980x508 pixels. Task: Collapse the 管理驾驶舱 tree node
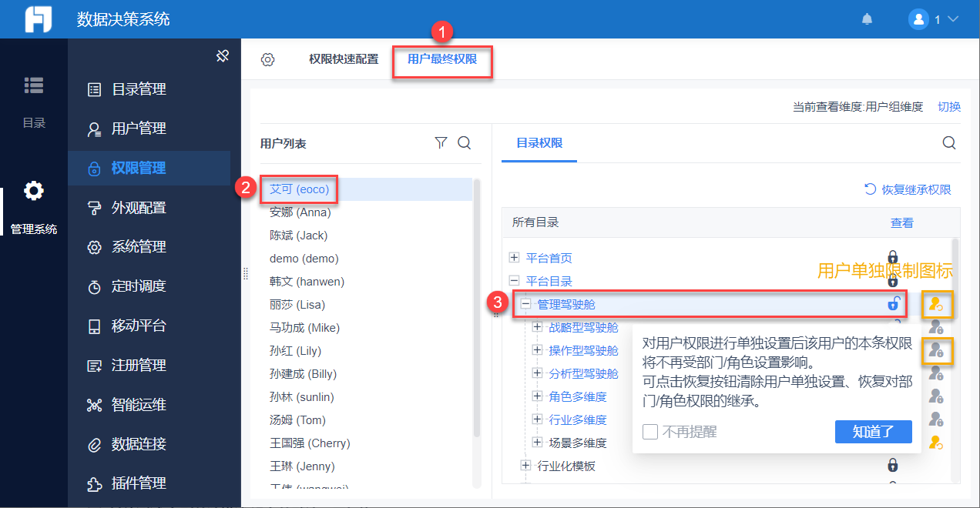(526, 304)
